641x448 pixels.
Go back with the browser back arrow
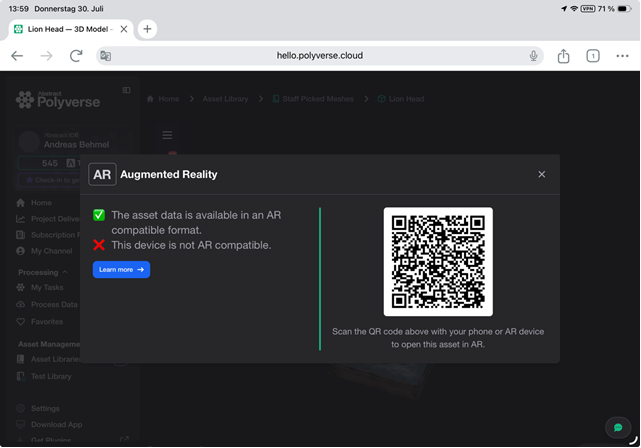(x=17, y=56)
